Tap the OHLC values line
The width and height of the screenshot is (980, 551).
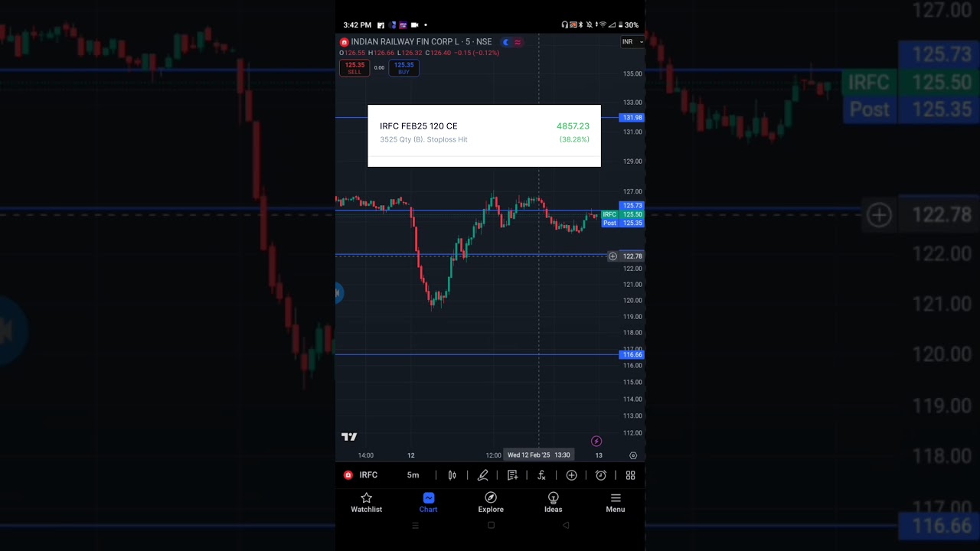(420, 53)
